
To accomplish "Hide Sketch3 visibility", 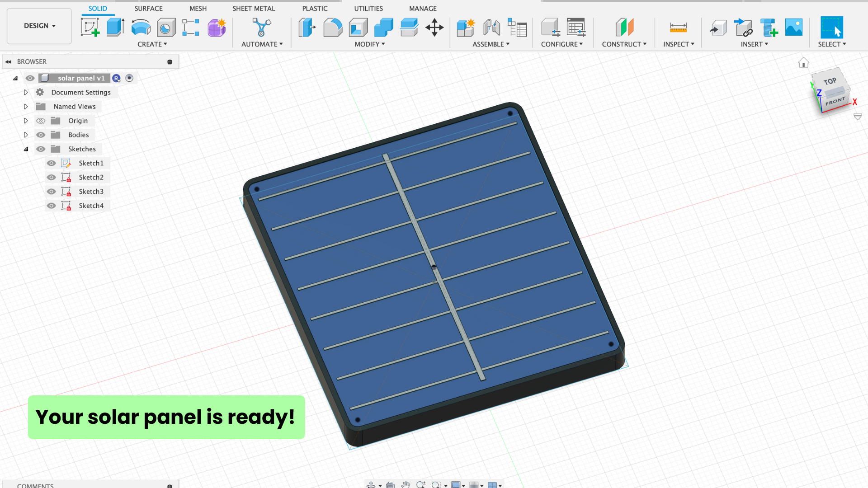I will click(52, 192).
